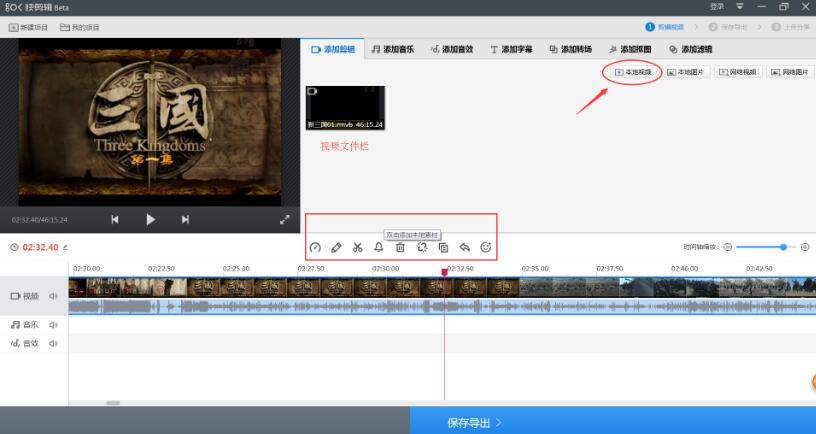Click the copy clip icon
The image size is (816, 434).
(443, 248)
